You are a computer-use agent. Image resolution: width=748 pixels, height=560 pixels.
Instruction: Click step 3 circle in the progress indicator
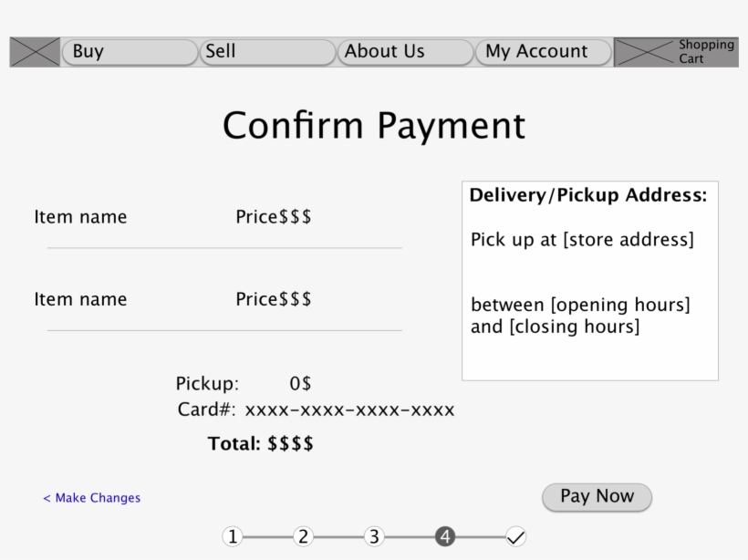click(x=375, y=537)
